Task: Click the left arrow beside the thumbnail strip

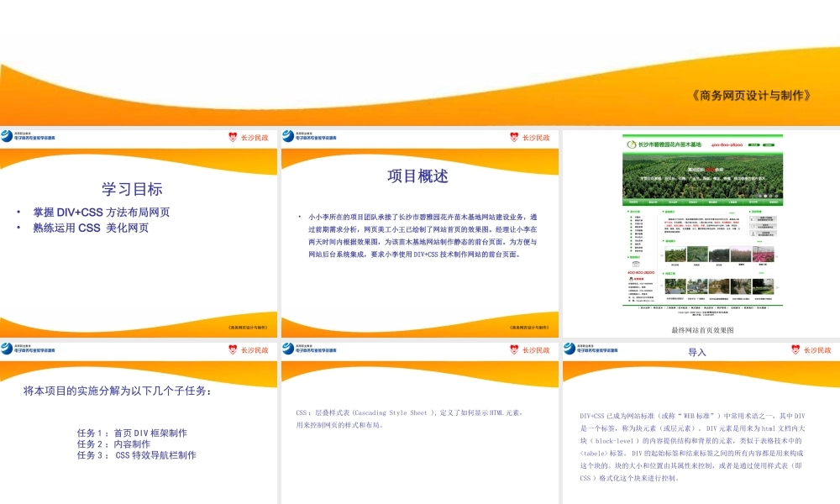Action: click(x=661, y=286)
